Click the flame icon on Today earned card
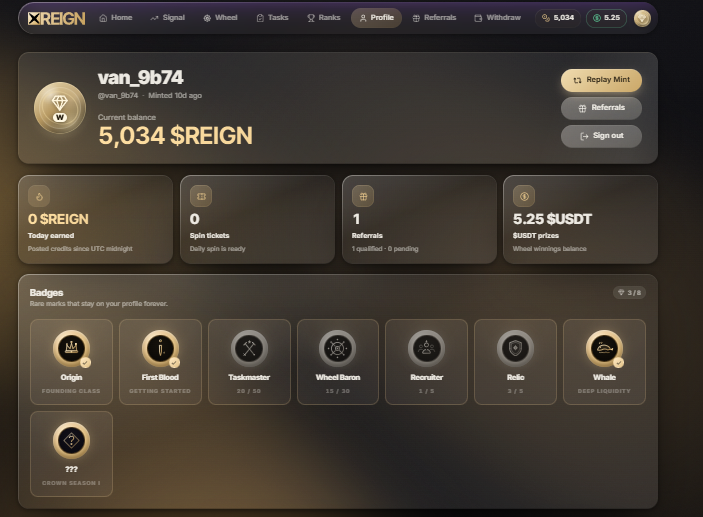703x517 pixels. tap(39, 196)
